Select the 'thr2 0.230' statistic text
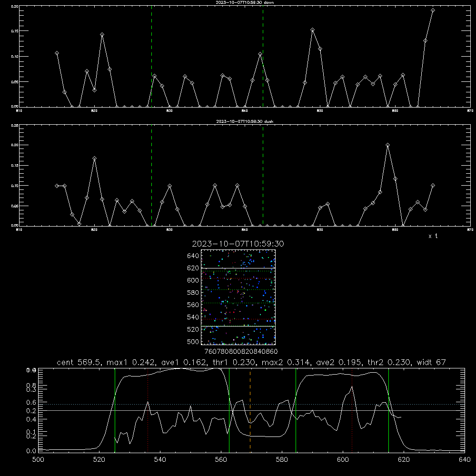This screenshot has width=476, height=476. coord(389,362)
